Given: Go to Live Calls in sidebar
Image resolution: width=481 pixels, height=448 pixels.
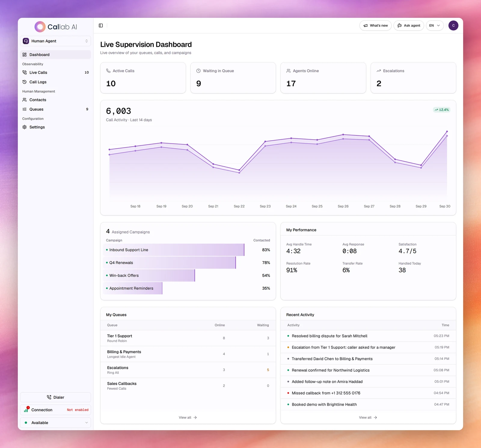Looking at the screenshot, I should point(56,73).
